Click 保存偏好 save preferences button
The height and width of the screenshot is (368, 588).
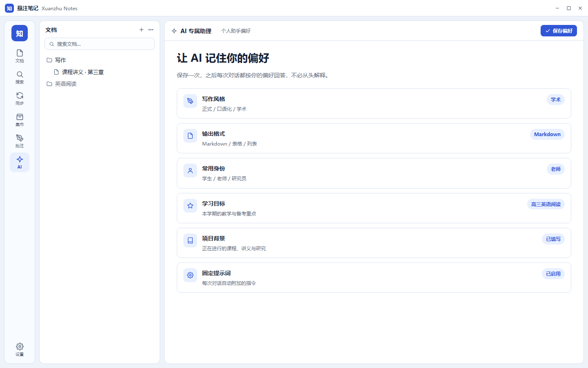[559, 31]
